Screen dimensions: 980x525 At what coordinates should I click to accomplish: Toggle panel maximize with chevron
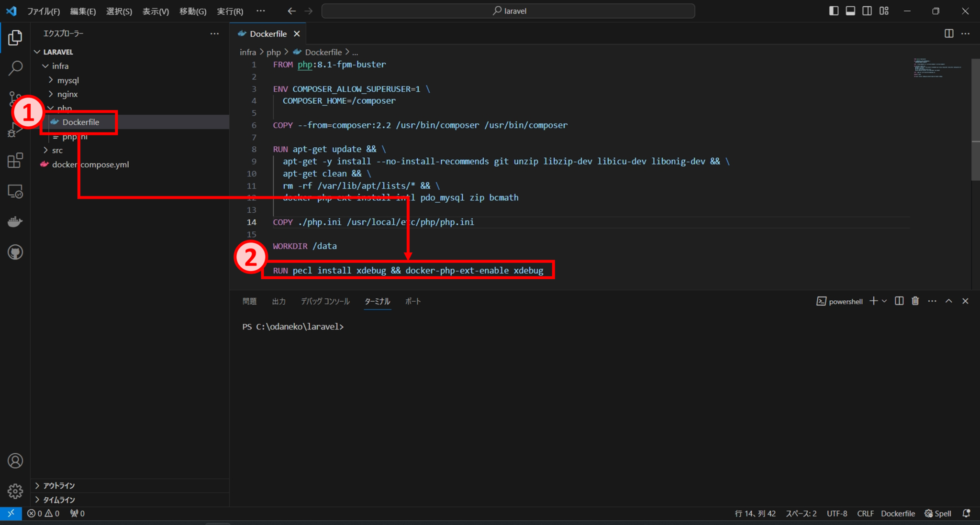tap(948, 301)
